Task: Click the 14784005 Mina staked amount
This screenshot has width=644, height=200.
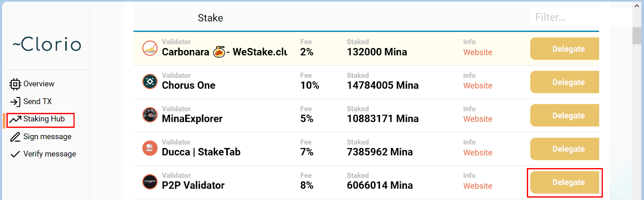Action: click(x=383, y=85)
